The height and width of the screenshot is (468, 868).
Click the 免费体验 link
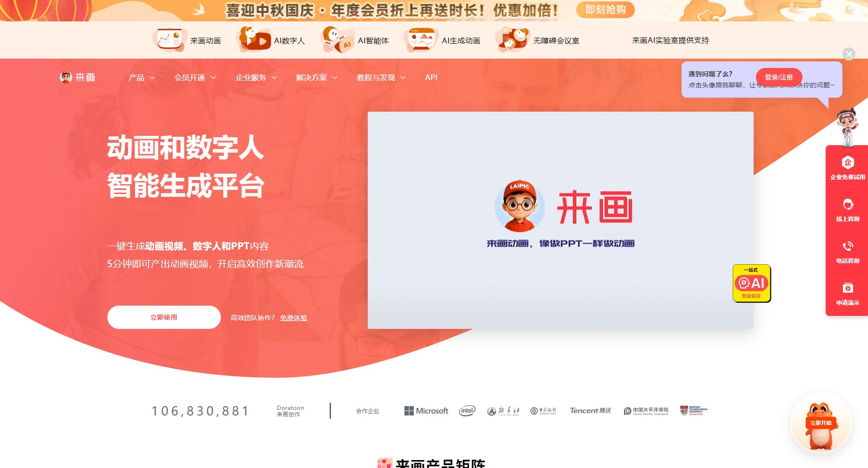click(x=293, y=318)
